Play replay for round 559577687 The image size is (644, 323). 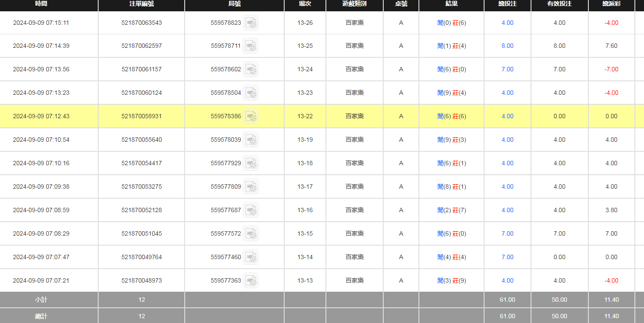(250, 210)
